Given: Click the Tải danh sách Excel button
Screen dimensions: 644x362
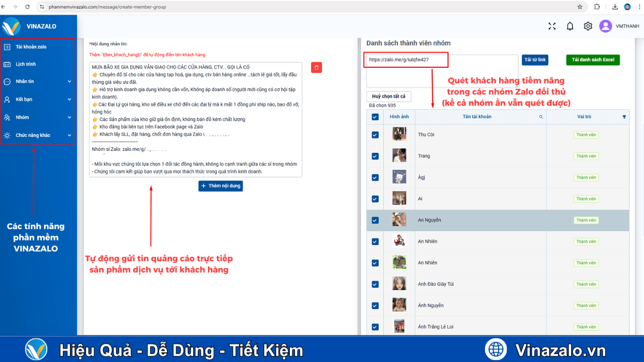Looking at the screenshot, I should (x=593, y=60).
